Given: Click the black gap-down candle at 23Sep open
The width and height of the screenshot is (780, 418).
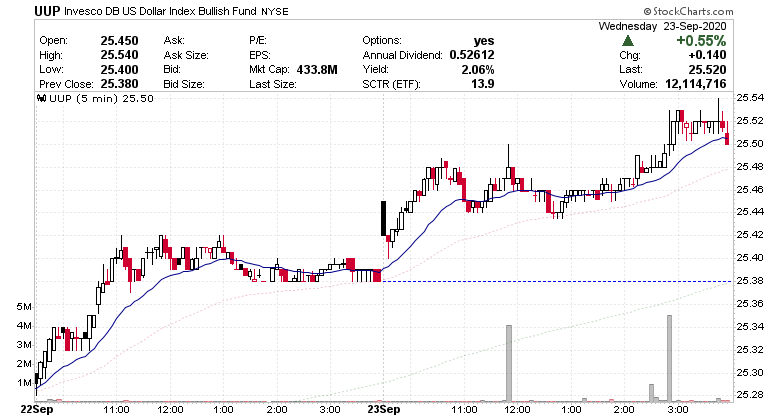Looking at the screenshot, I should point(383,218).
